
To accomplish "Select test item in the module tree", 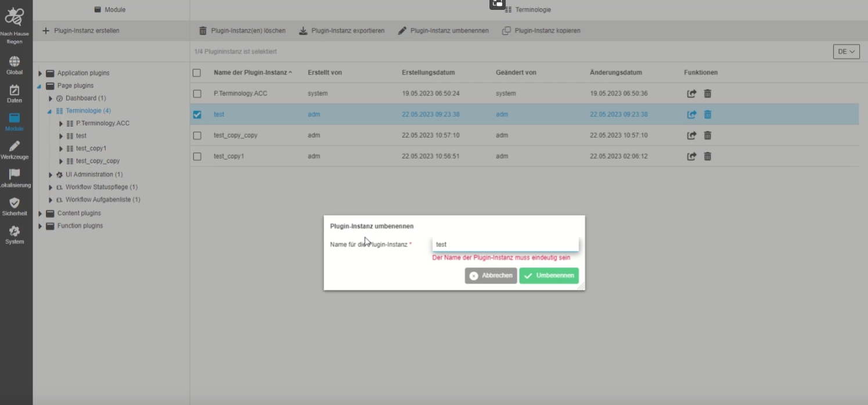I will (81, 136).
